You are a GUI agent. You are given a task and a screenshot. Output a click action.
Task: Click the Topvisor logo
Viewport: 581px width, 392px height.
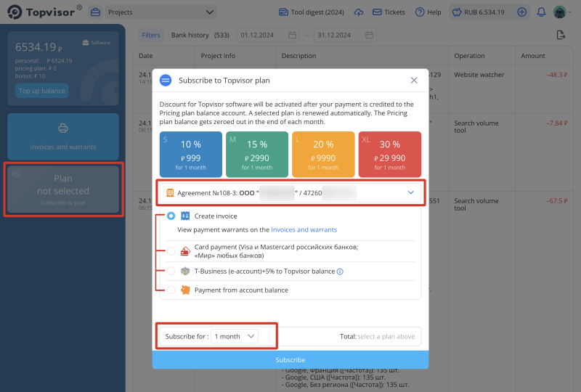[44, 12]
